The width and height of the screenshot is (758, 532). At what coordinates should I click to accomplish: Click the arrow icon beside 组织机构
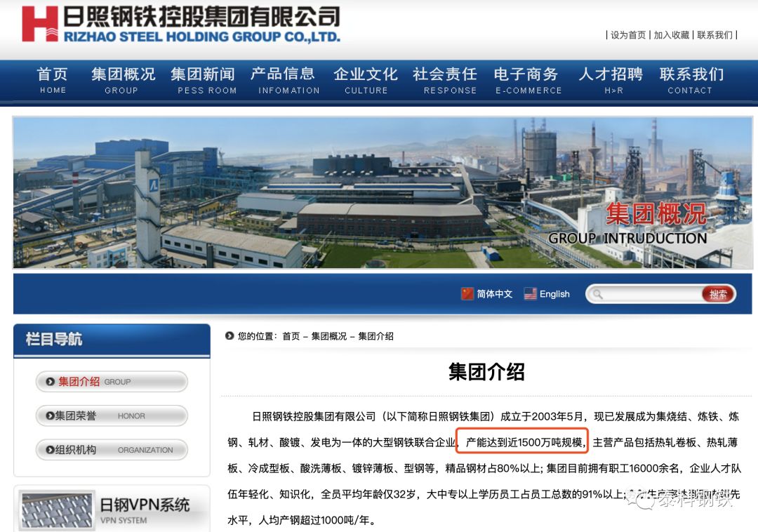coord(51,450)
